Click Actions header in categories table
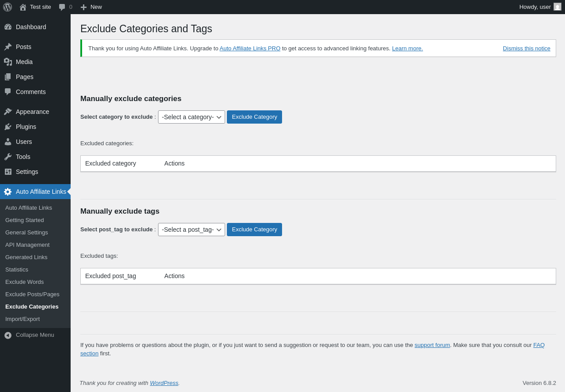Image resolution: width=565 pixels, height=392 pixels. coord(174,163)
